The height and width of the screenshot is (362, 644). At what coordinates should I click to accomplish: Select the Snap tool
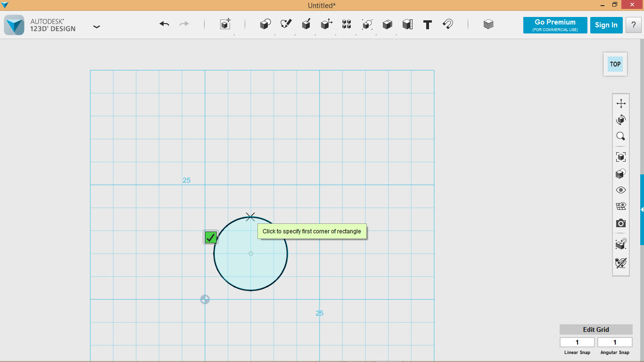[448, 25]
